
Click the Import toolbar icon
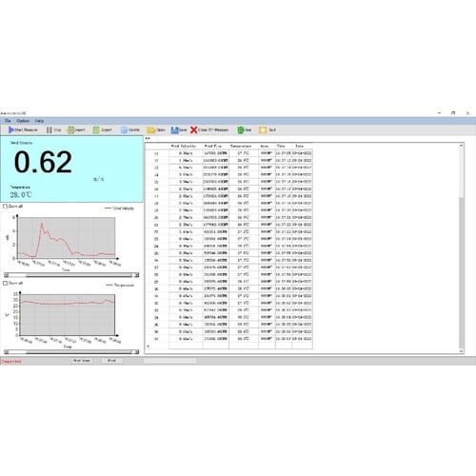click(x=71, y=129)
